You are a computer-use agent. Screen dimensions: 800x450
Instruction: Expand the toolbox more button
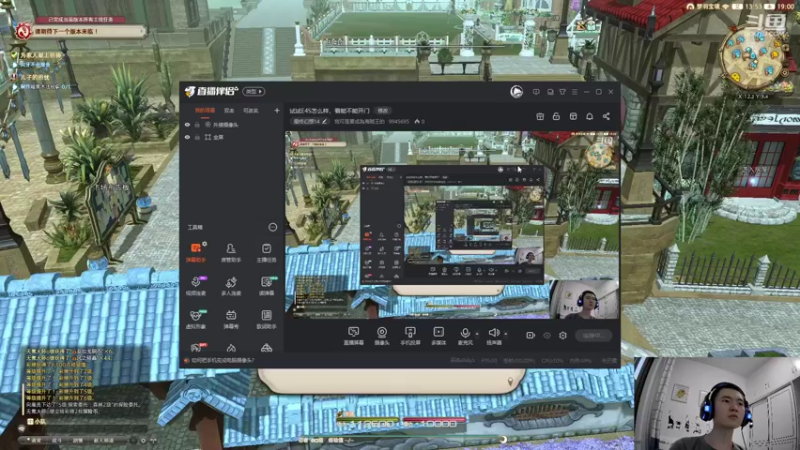pos(272,227)
